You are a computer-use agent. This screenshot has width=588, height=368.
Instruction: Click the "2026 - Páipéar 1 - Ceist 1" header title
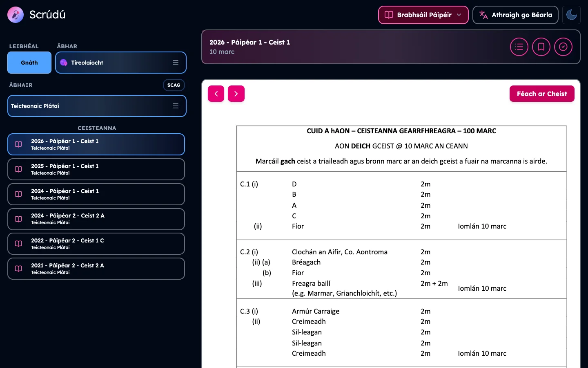point(250,42)
